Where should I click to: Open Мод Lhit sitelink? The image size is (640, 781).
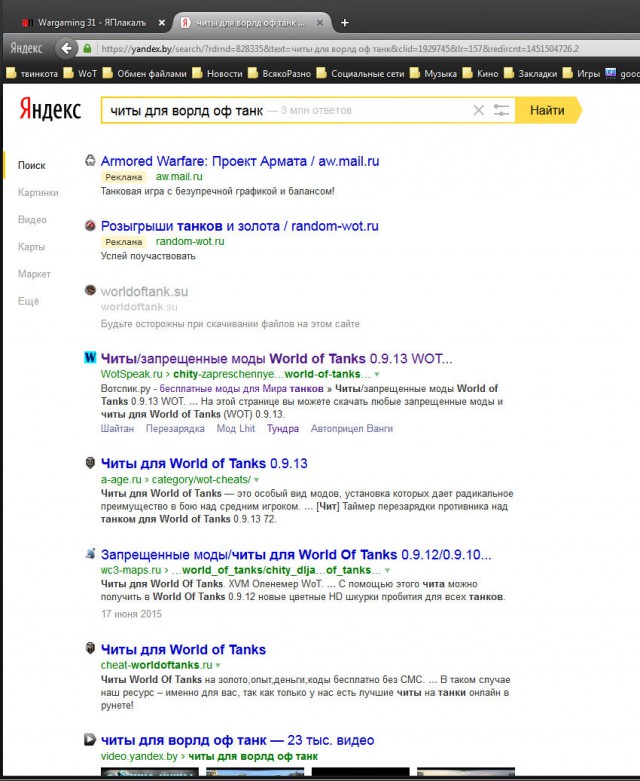coord(236,428)
